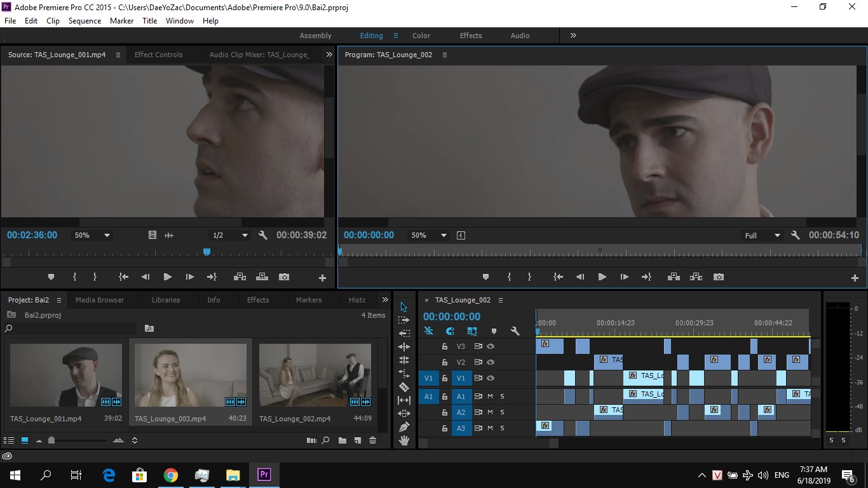The image size is (868, 488).
Task: Open Program monitor zoom 50% dropdown
Action: (430, 235)
